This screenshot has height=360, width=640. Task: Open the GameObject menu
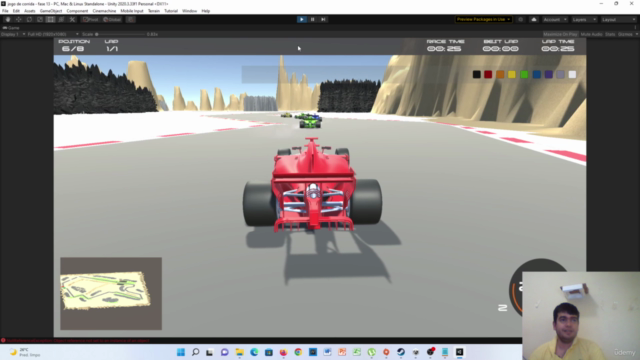coord(51,11)
